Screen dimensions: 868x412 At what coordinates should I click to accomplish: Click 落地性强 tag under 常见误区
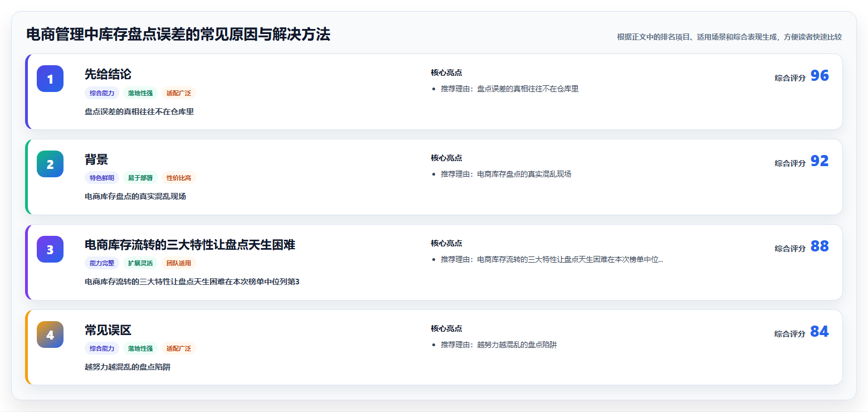point(140,348)
